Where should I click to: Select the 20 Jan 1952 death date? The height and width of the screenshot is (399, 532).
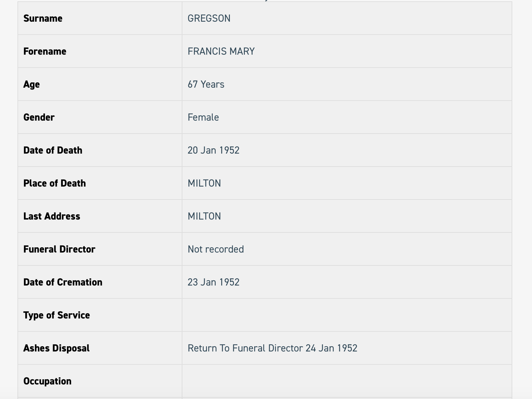click(213, 150)
